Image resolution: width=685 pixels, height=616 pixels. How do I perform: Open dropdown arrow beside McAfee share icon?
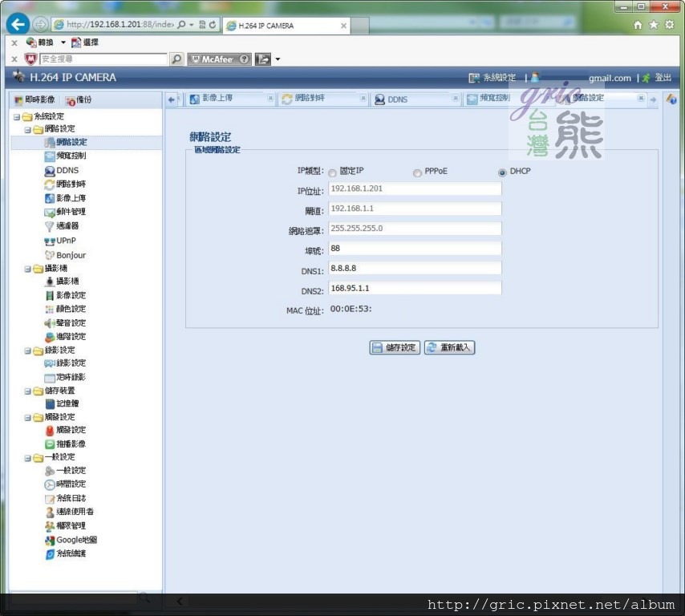278,59
